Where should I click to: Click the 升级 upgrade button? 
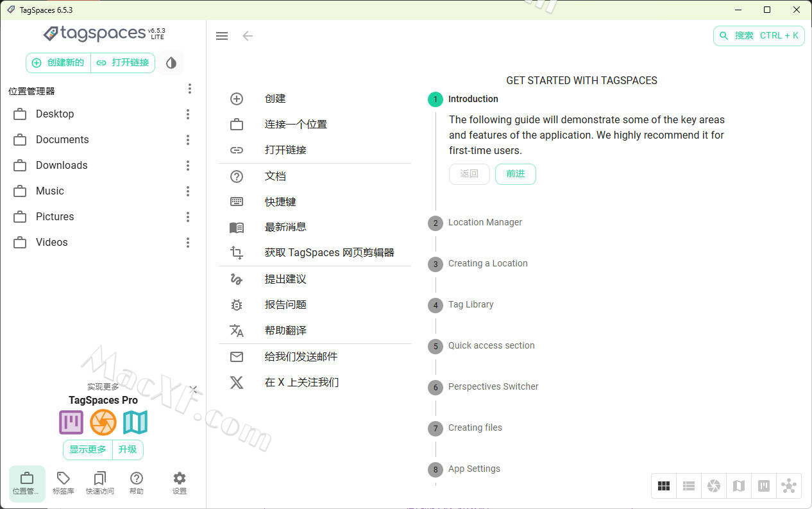[128, 450]
